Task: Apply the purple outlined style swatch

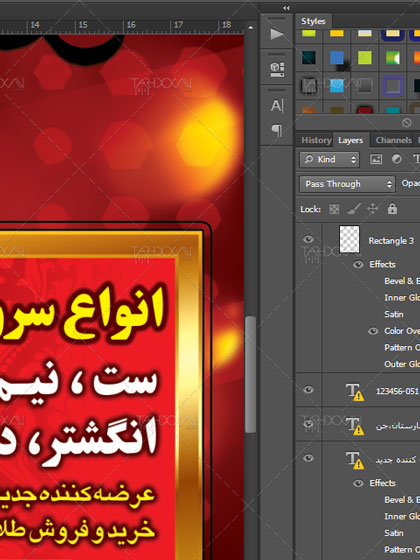Action: [x=392, y=86]
